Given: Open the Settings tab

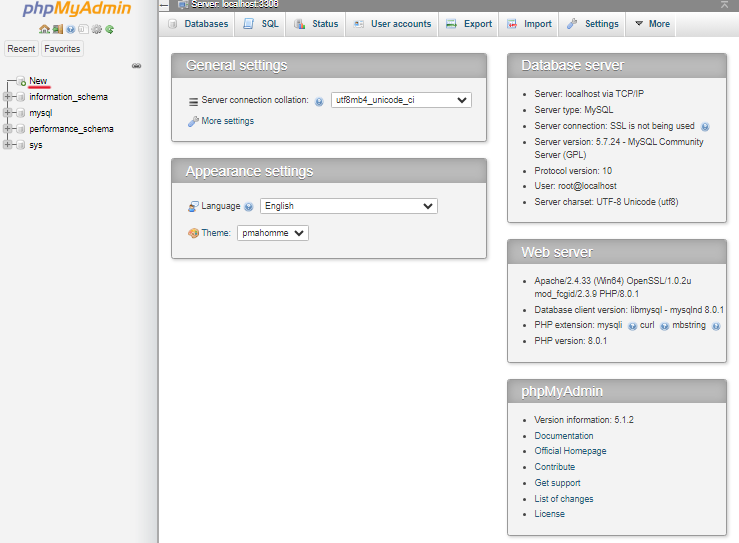Looking at the screenshot, I should click(x=592, y=24).
